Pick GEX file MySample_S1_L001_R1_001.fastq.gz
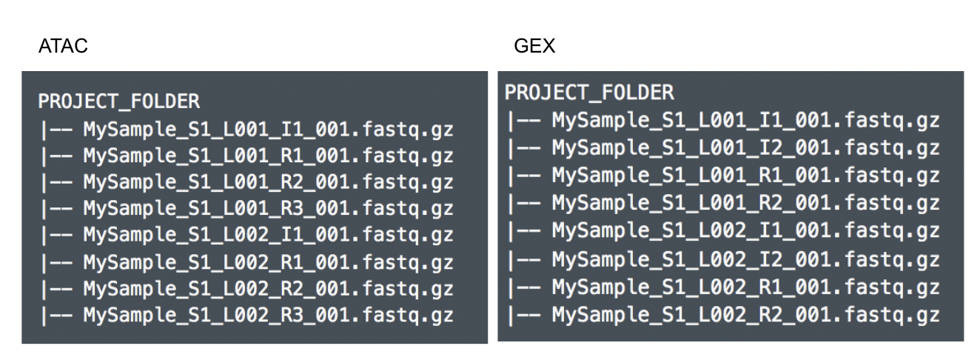980x363 pixels. (x=745, y=176)
